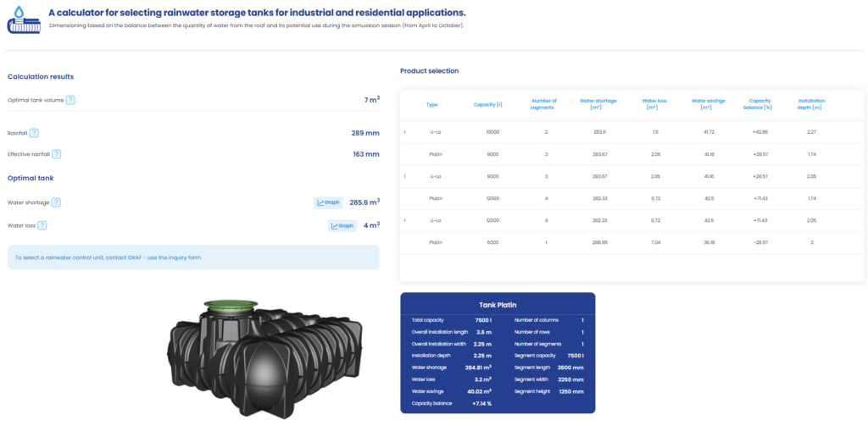Show the Water shortage graph

point(328,202)
